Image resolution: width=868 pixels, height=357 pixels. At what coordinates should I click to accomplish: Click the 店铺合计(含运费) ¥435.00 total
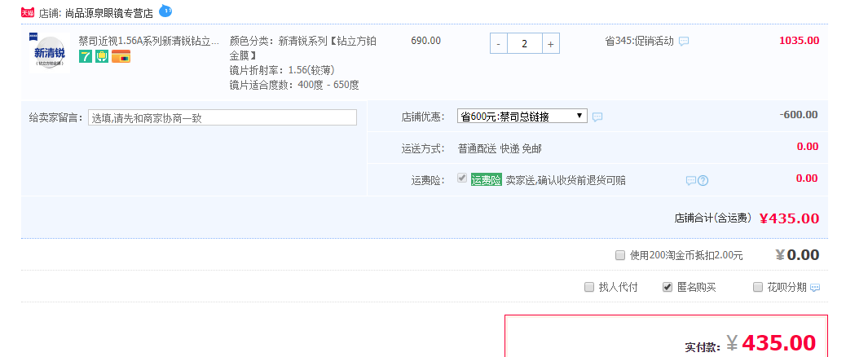pyautogui.click(x=747, y=218)
